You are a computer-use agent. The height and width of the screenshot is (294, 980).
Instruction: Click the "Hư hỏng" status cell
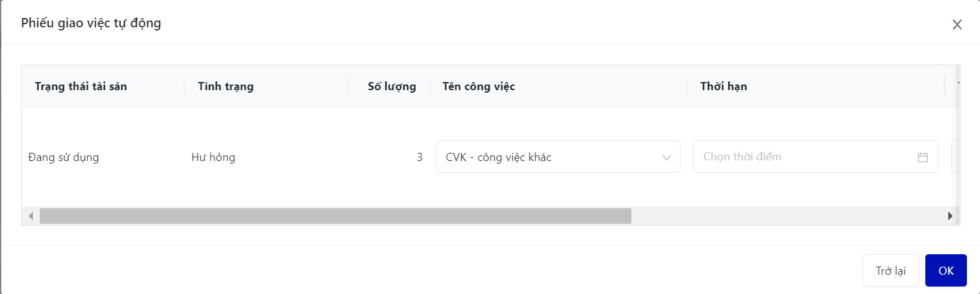(213, 157)
